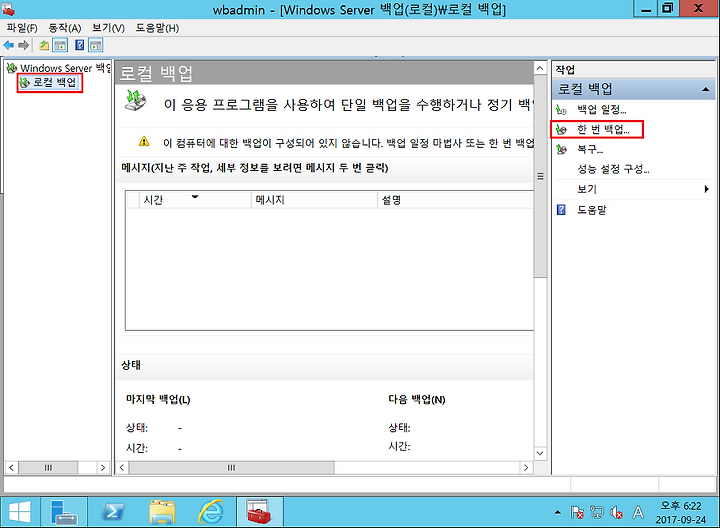Screen dimensions: 720x528
Task: Show hidden tray icons arrow
Action: 557,512
